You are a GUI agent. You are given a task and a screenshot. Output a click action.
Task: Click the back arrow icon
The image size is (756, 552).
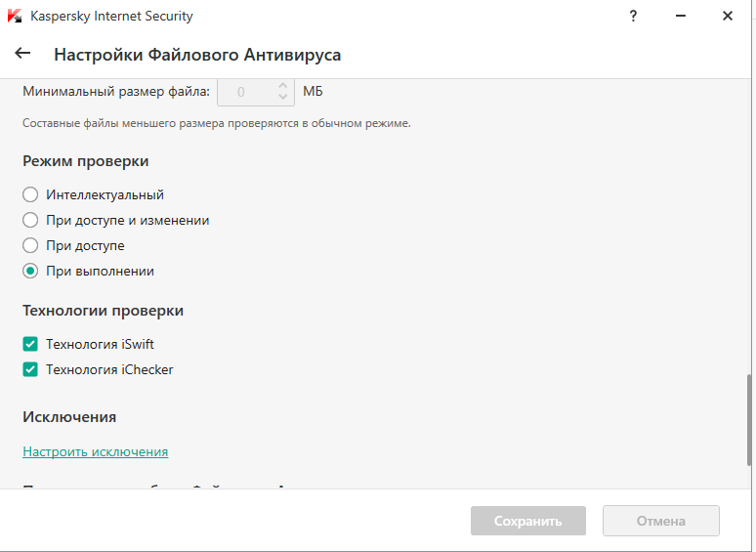tap(22, 54)
